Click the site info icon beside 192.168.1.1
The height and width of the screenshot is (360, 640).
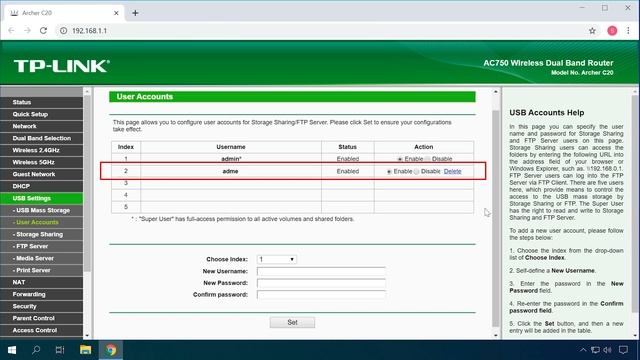[x=63, y=31]
